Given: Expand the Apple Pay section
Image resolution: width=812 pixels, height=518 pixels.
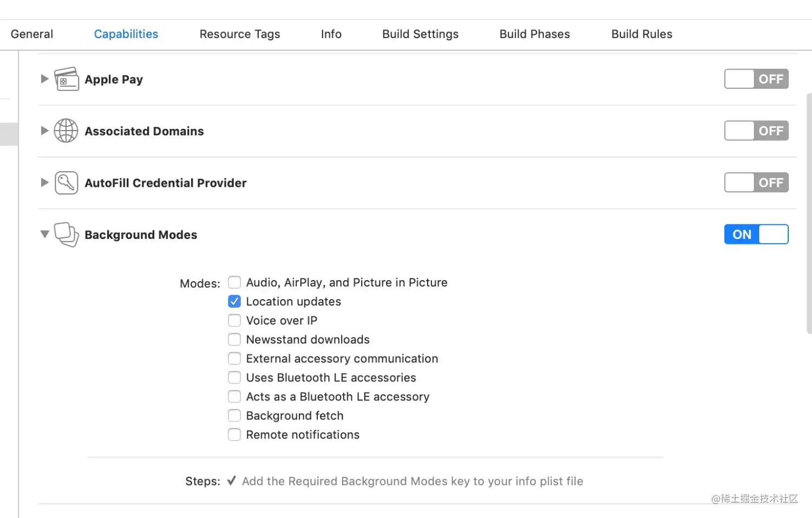Looking at the screenshot, I should pyautogui.click(x=44, y=79).
